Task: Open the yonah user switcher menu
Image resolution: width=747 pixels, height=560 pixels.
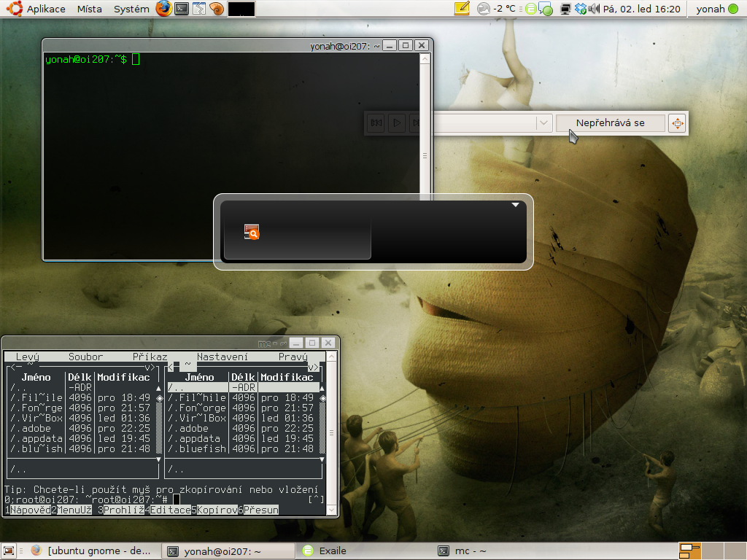Action: (716, 9)
